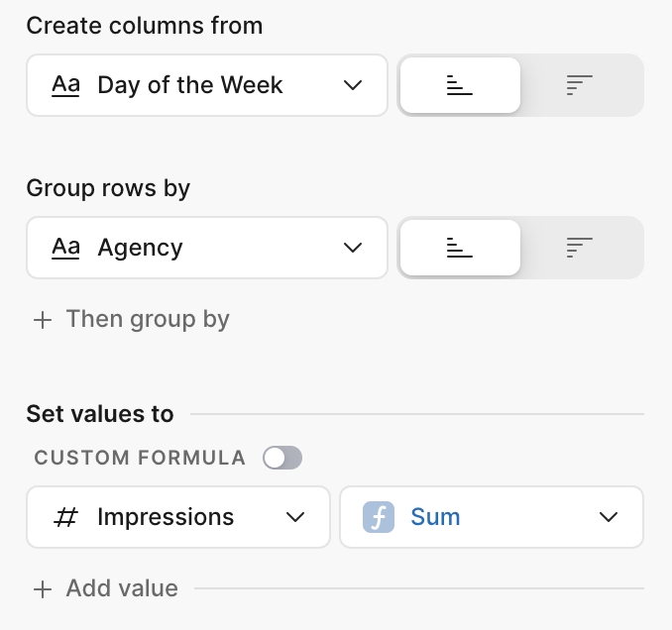This screenshot has width=672, height=630.
Task: Select descending sort for Day of the Week columns
Action: (x=580, y=86)
